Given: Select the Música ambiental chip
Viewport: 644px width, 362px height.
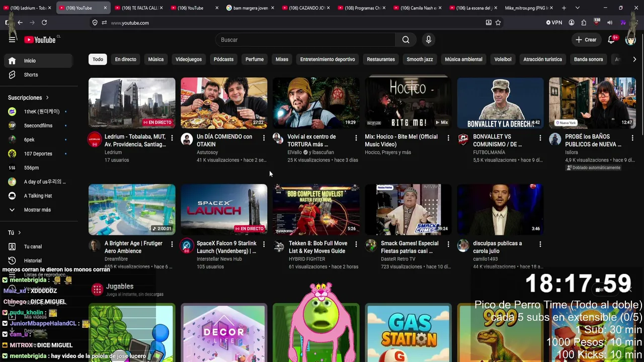Looking at the screenshot, I should click(x=463, y=59).
